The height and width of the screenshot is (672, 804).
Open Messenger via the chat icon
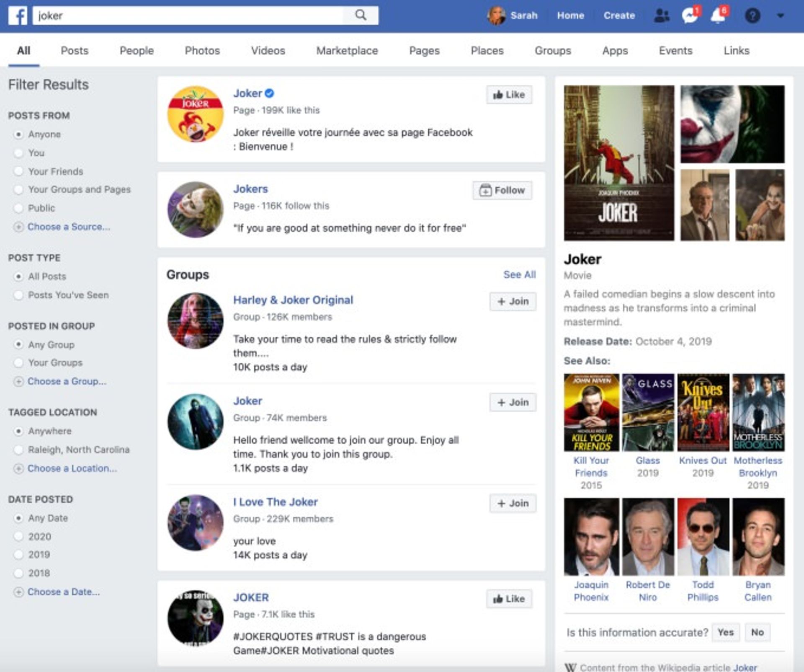coord(689,16)
